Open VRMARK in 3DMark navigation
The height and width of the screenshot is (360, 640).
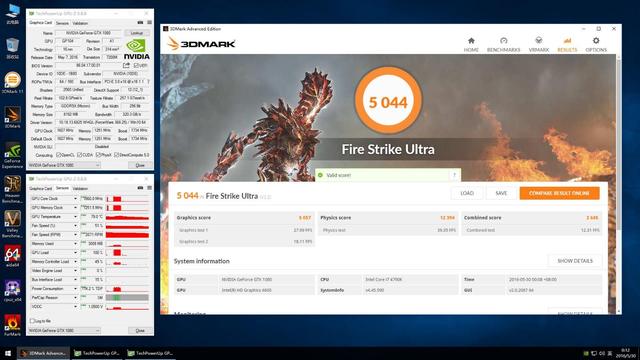(x=538, y=44)
